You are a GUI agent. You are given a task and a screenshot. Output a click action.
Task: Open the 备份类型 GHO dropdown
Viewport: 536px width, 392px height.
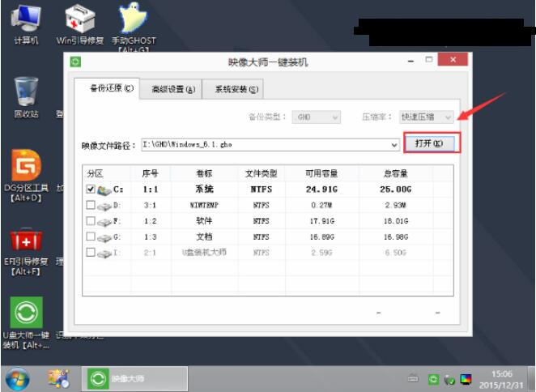[x=317, y=117]
